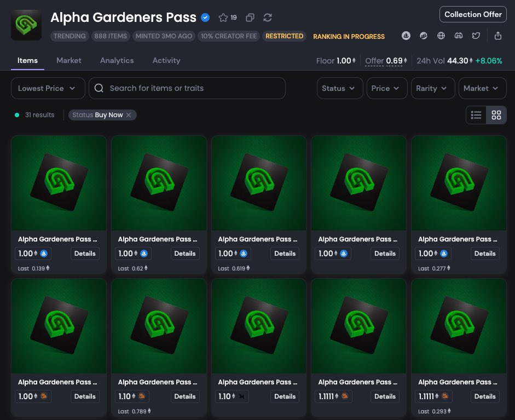The height and width of the screenshot is (420, 515).
Task: Click the share icon at top right
Action: pos(498,36)
